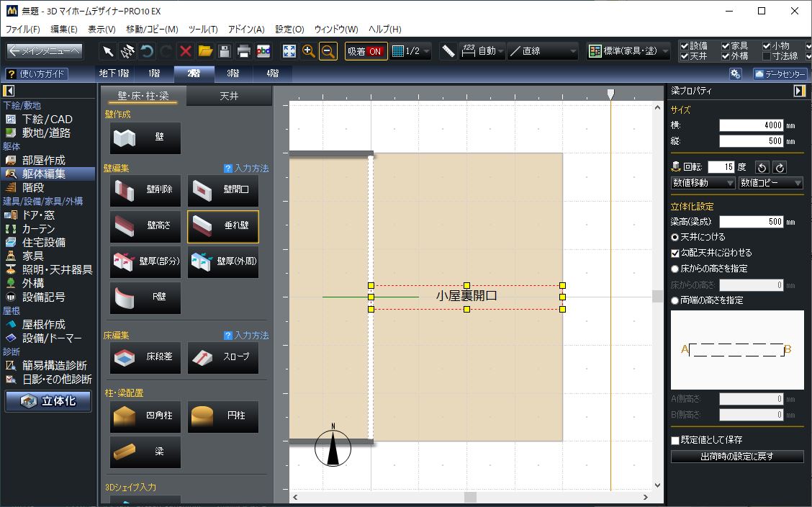Image resolution: width=812 pixels, height=507 pixels.
Task: Click the ruler measurement icon
Action: (448, 51)
